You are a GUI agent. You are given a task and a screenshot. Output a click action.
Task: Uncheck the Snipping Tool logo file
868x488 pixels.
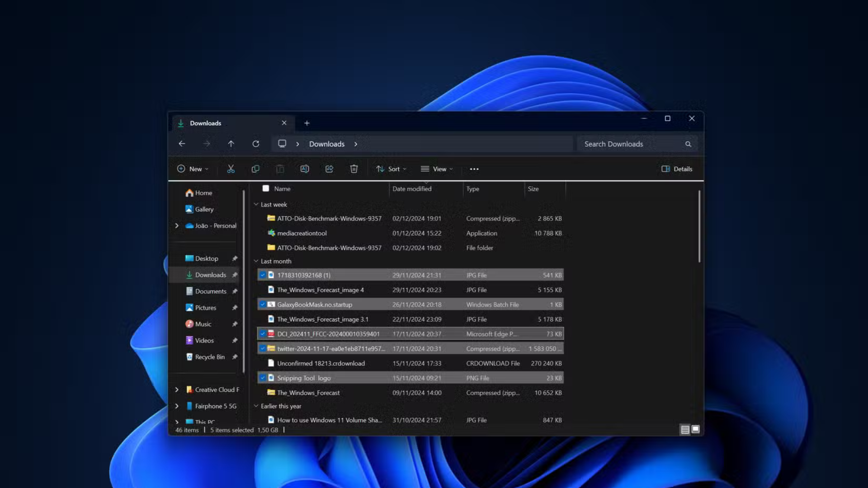click(263, 378)
